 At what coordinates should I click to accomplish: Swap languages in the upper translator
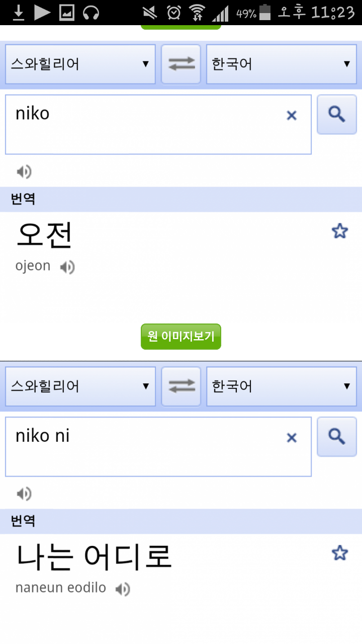pyautogui.click(x=181, y=64)
